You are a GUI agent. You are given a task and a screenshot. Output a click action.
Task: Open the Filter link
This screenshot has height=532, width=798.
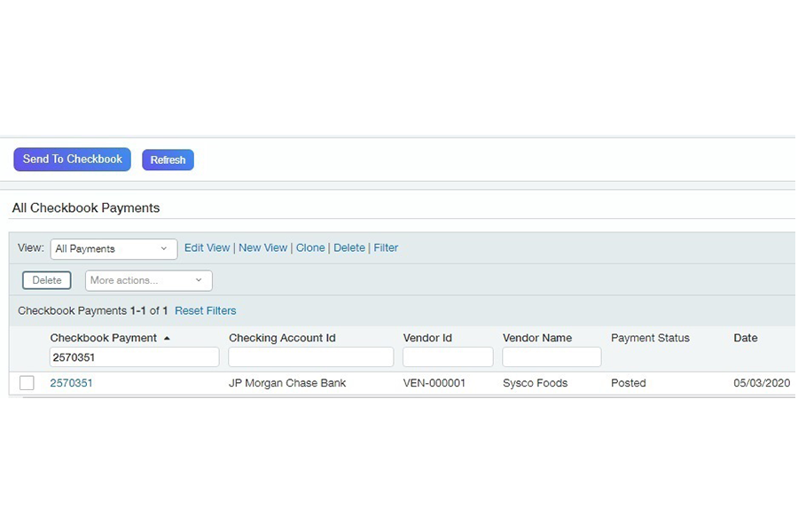[386, 248]
